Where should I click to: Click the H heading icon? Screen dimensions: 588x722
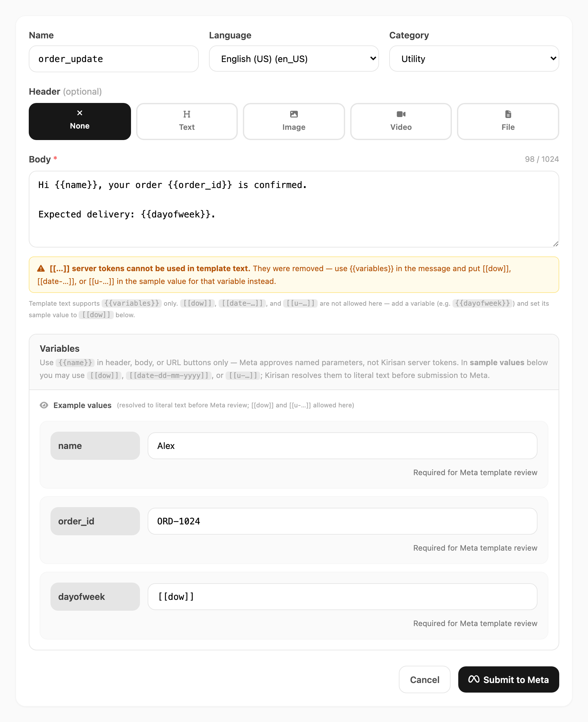click(x=187, y=114)
